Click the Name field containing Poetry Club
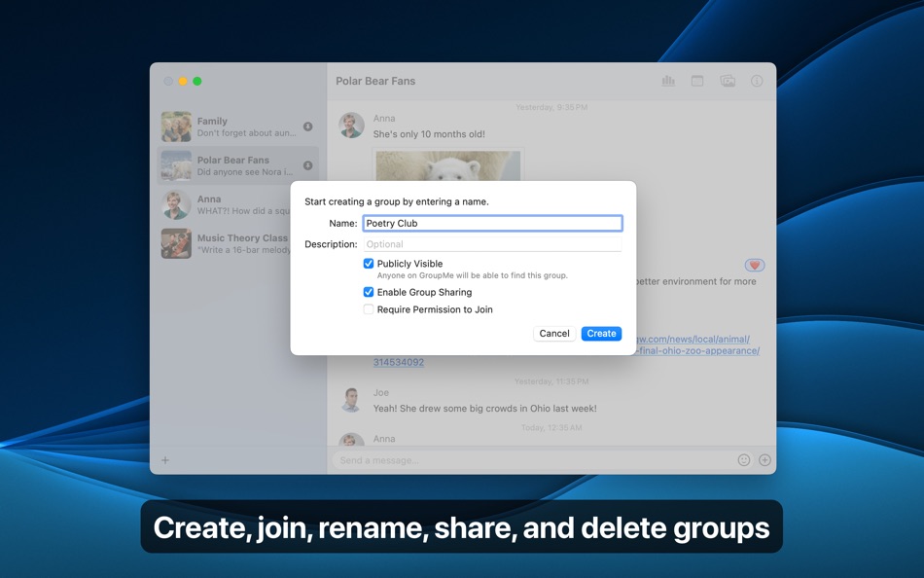 tap(492, 223)
